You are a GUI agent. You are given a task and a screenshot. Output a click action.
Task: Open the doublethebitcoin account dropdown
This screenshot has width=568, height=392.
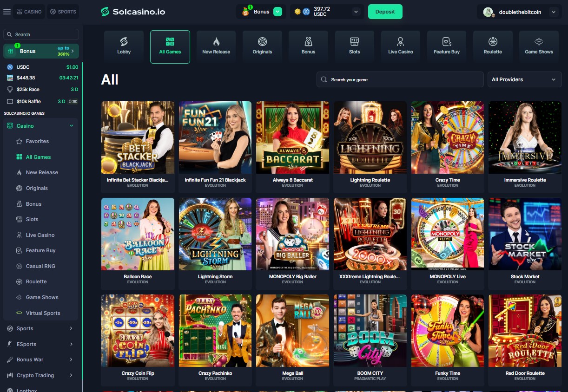[553, 12]
